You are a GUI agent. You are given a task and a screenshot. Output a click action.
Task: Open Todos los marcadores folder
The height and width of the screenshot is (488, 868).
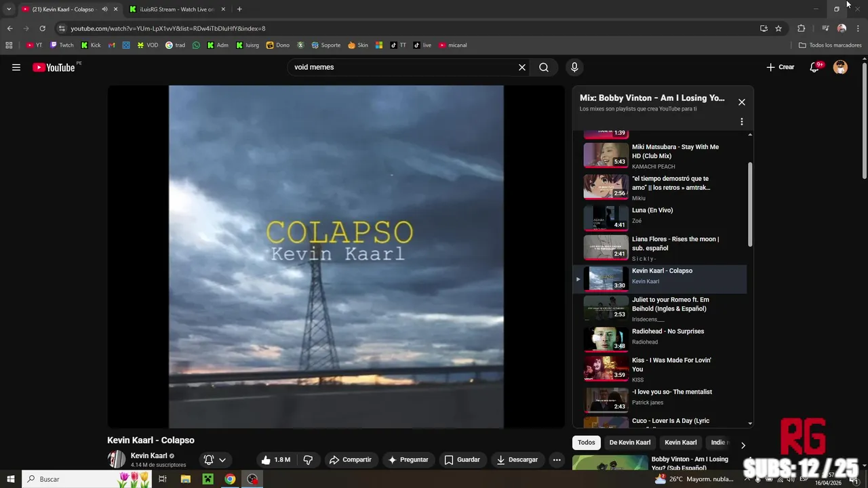pyautogui.click(x=830, y=45)
